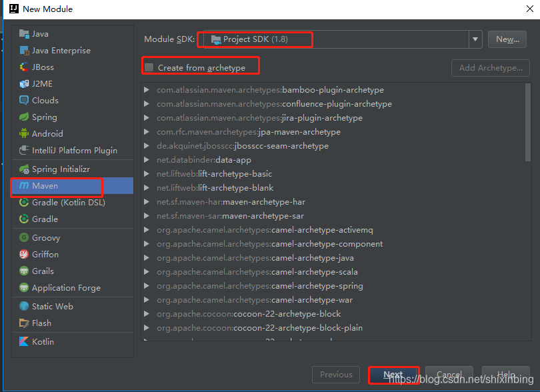Click the Flash folder icon
The image size is (540, 392).
24,323
